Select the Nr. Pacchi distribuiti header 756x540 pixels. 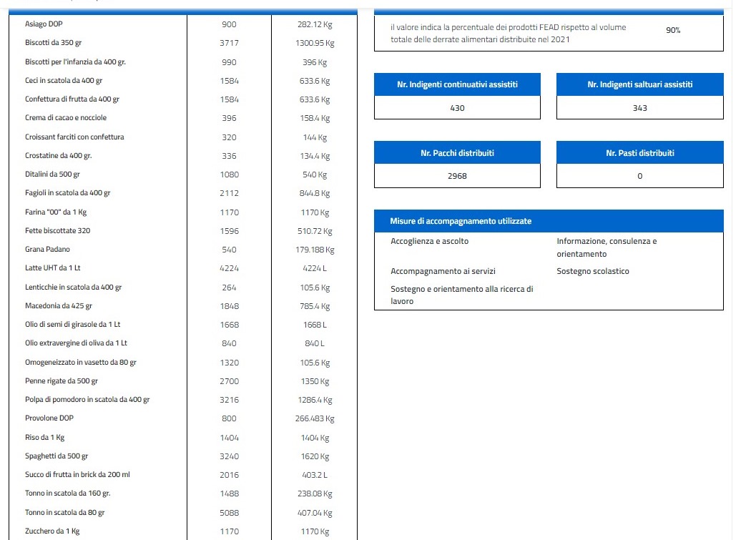click(457, 153)
